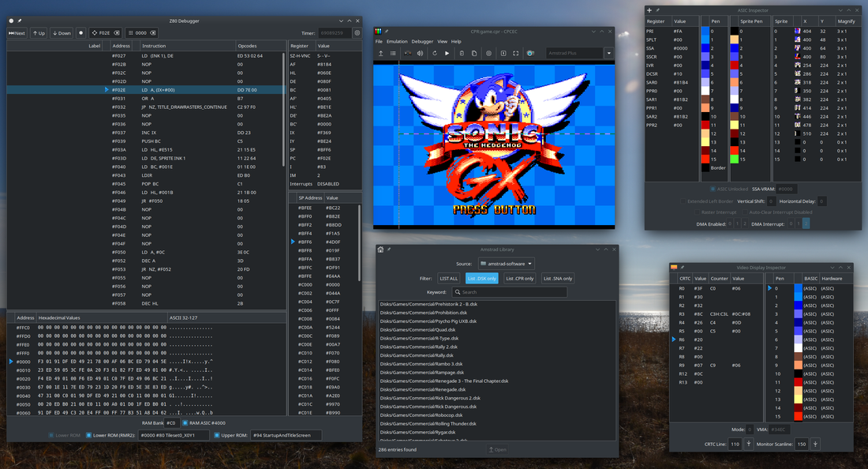Step the Monitor Scanline value 150
This screenshot has width=868, height=469.
[815, 444]
